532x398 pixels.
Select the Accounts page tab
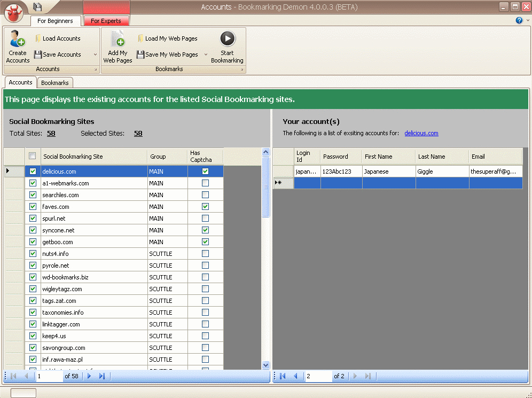[x=20, y=82]
